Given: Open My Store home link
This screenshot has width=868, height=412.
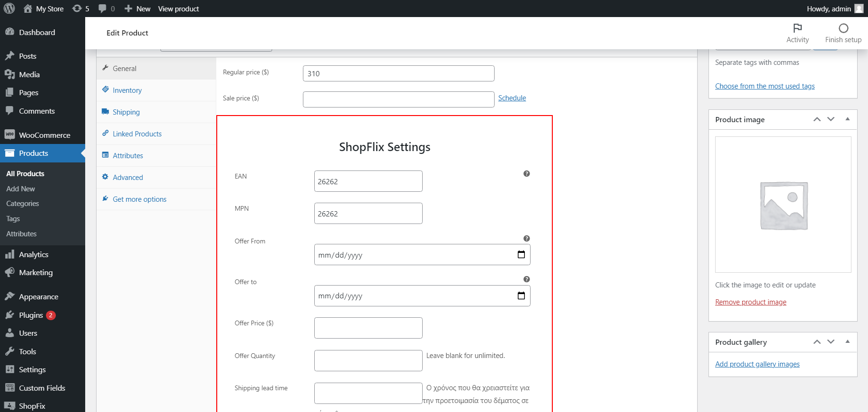Looking at the screenshot, I should coord(44,9).
